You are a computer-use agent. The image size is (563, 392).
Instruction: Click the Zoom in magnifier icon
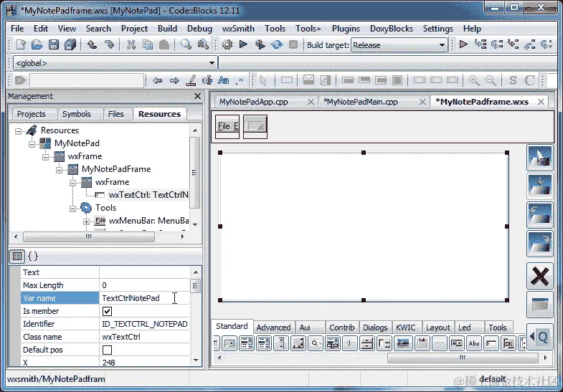pos(474,80)
